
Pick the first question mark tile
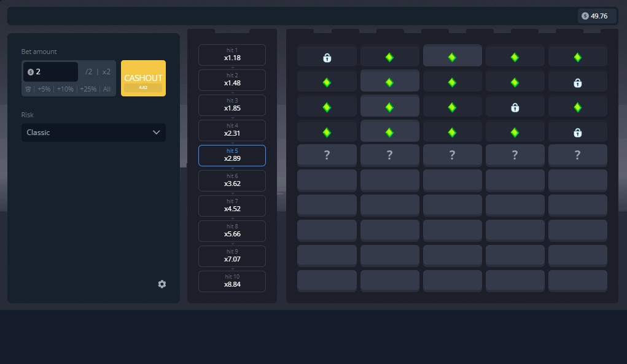coord(327,155)
